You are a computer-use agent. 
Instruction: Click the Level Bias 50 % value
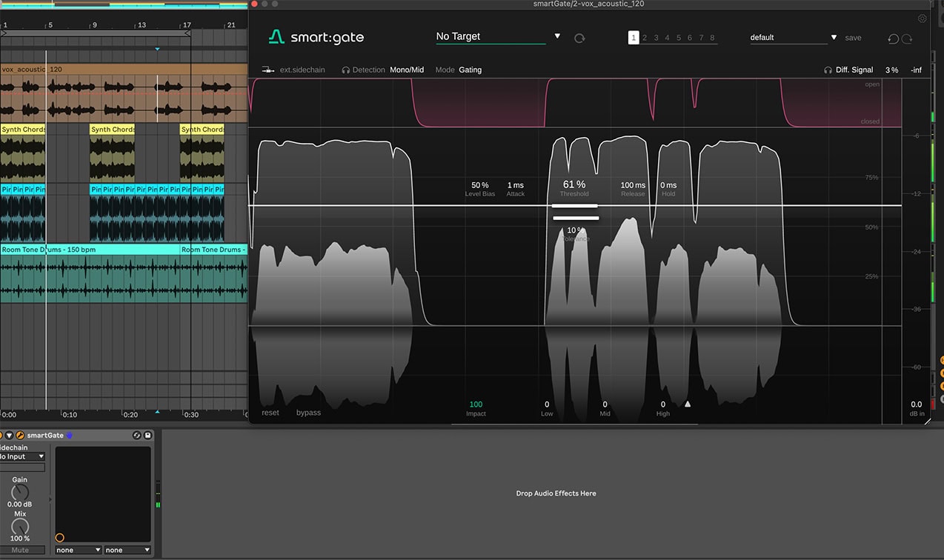pos(479,185)
